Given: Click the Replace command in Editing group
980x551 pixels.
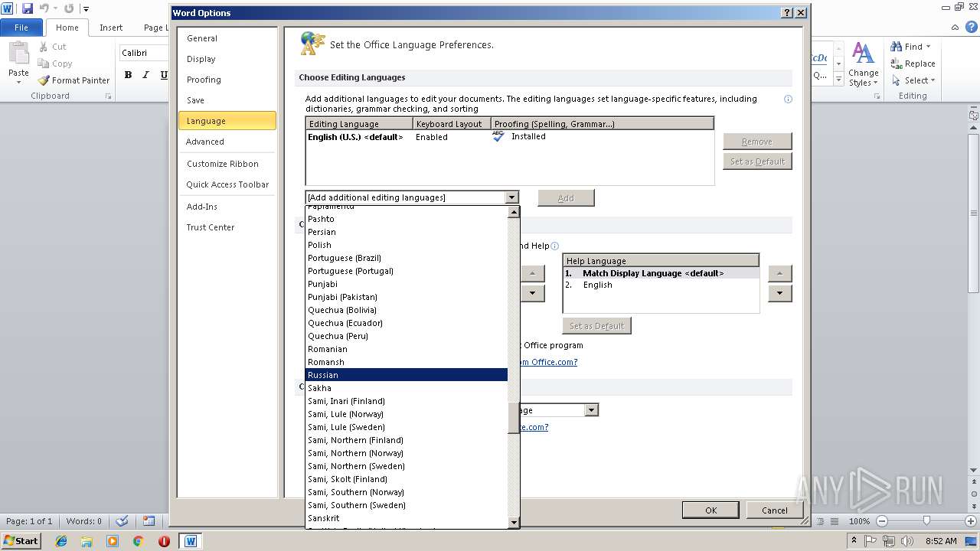Looking at the screenshot, I should tap(913, 64).
